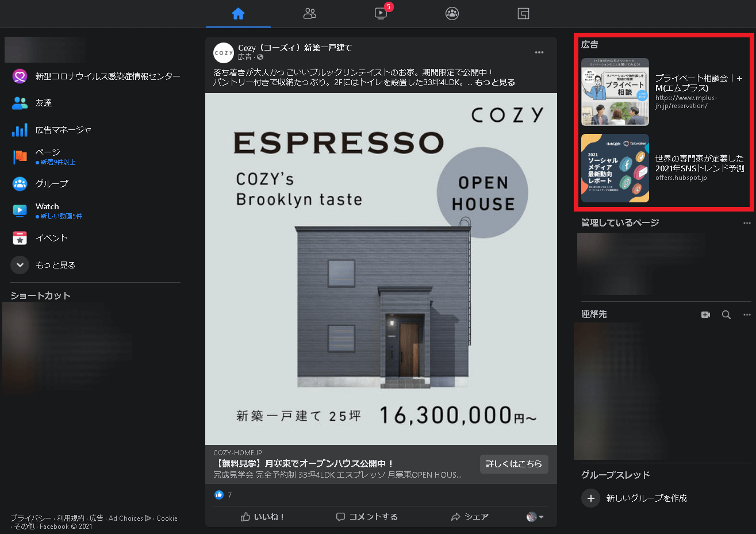The height and width of the screenshot is (534, 756).
Task: Click シェア share button
Action: click(470, 517)
